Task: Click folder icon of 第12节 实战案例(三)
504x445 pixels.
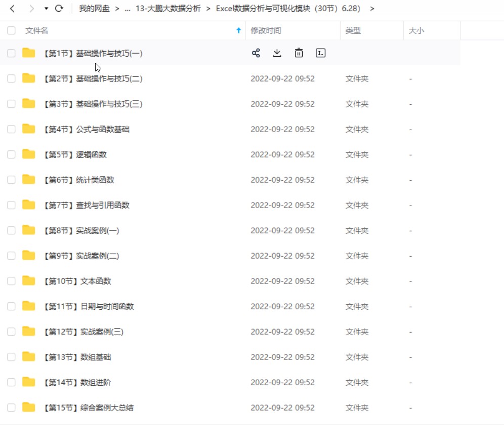Action: click(x=29, y=331)
